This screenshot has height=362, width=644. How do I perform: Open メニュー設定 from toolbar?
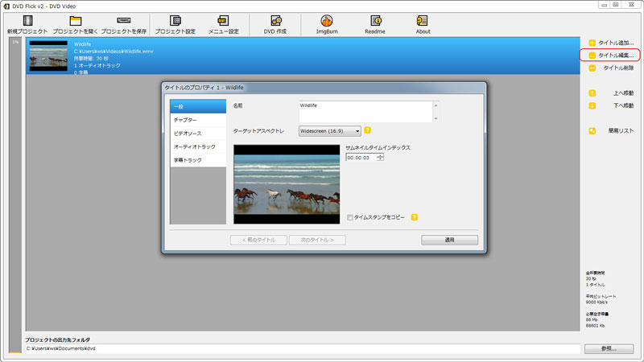pos(223,20)
